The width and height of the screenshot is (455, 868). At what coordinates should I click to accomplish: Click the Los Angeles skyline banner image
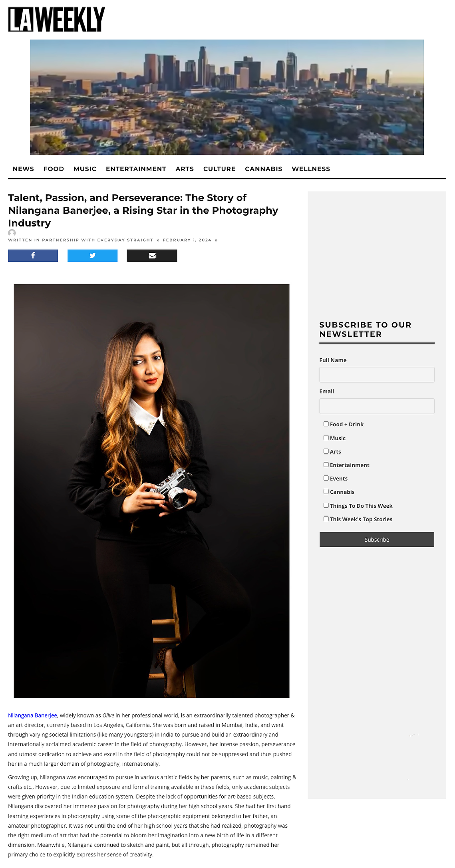[x=227, y=97]
